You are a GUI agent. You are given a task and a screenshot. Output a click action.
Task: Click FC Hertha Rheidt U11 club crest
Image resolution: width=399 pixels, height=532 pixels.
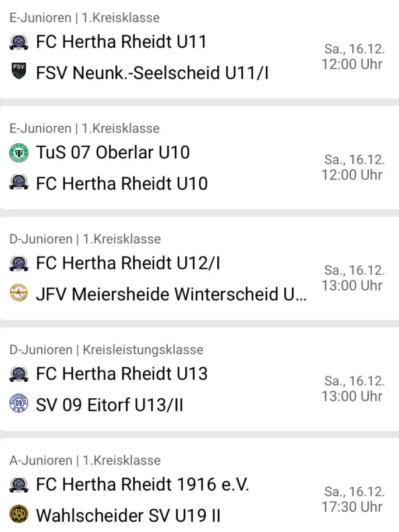19,42
